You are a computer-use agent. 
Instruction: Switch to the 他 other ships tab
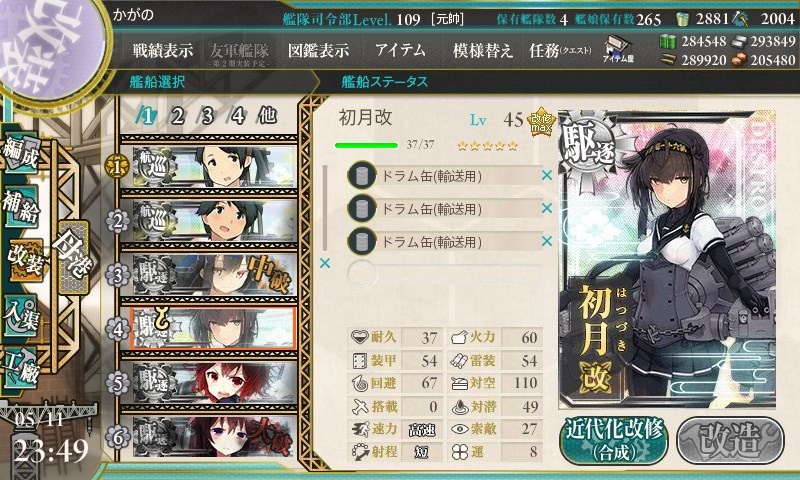coord(267,116)
